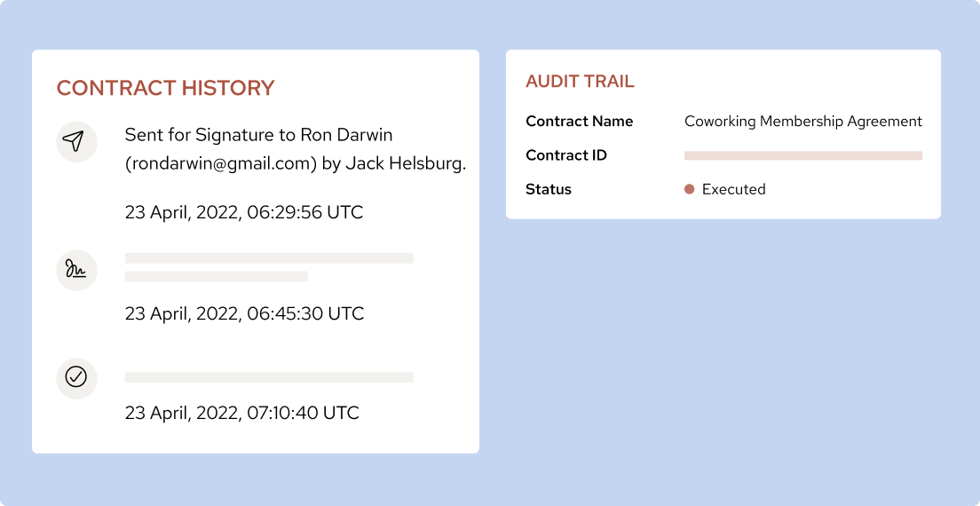Click the Sent for Signature entry text

[x=258, y=135]
